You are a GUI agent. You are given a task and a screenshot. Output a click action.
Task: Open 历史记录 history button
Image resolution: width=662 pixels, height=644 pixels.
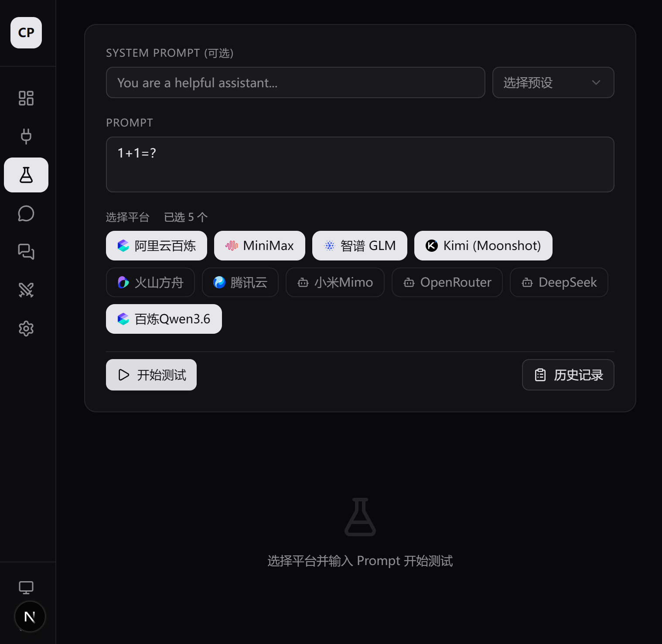(568, 375)
